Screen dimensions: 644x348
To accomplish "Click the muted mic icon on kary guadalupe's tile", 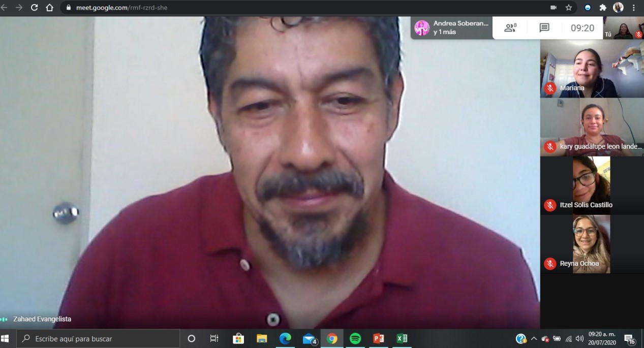I will (x=550, y=147).
